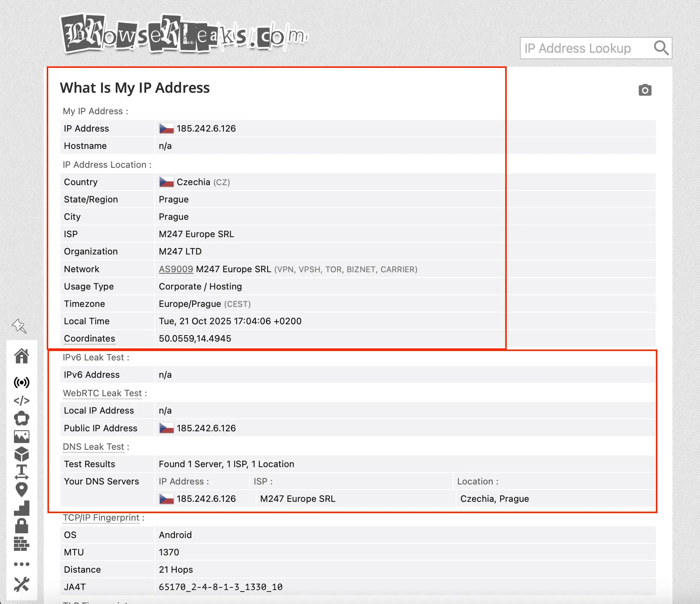Click the camera screenshot icon

click(645, 90)
